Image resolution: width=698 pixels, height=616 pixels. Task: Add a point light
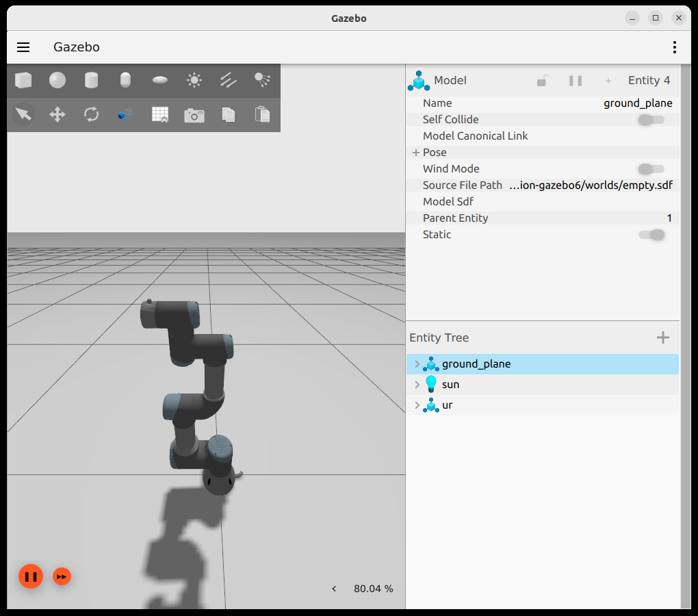coord(194,81)
